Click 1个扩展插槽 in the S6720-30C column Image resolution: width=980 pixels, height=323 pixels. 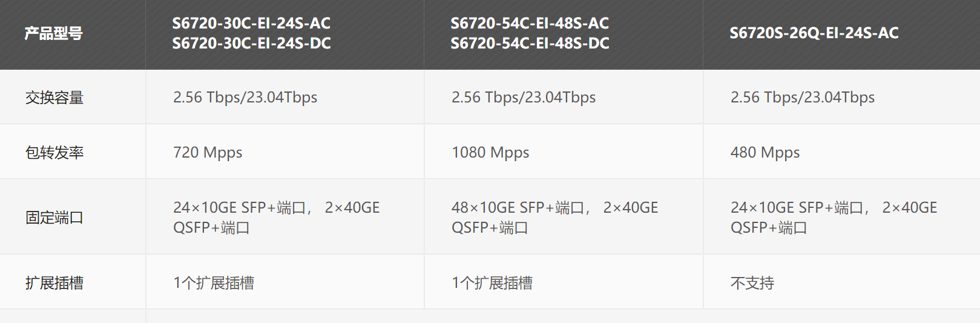[214, 283]
